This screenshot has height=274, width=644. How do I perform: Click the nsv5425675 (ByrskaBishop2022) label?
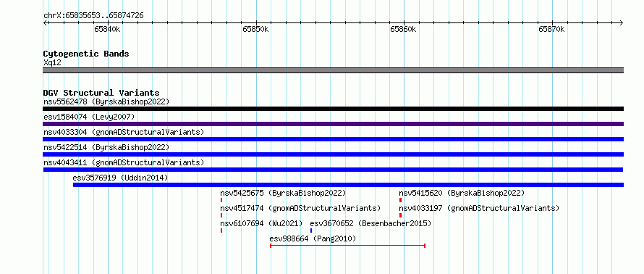[283, 193]
